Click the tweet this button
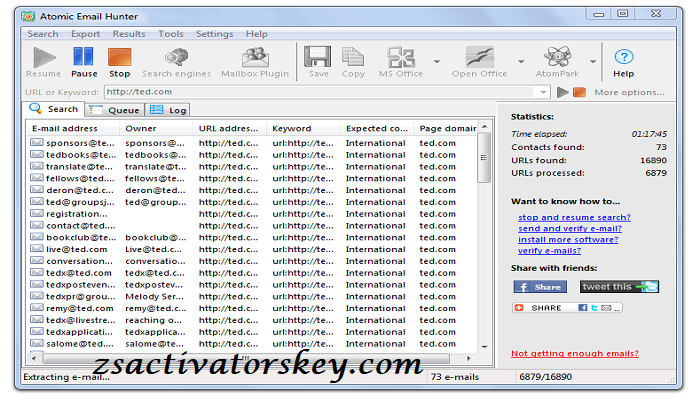The image size is (700, 400). pyautogui.click(x=619, y=287)
